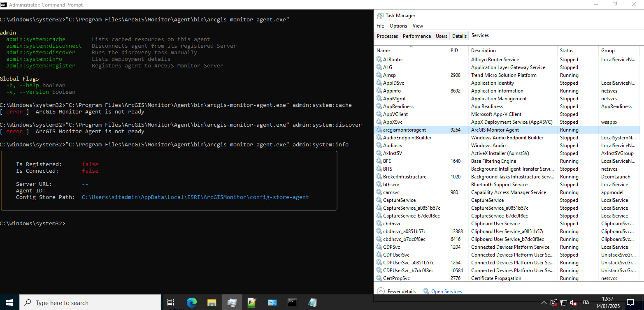
Task: Select the AxInstSV service row
Action: coord(507,153)
